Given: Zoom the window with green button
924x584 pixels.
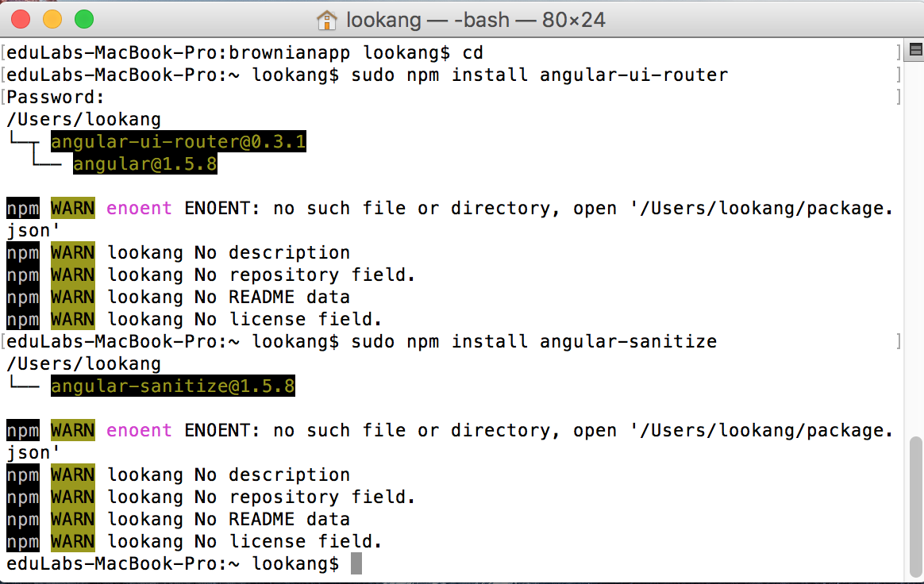Looking at the screenshot, I should (x=83, y=19).
